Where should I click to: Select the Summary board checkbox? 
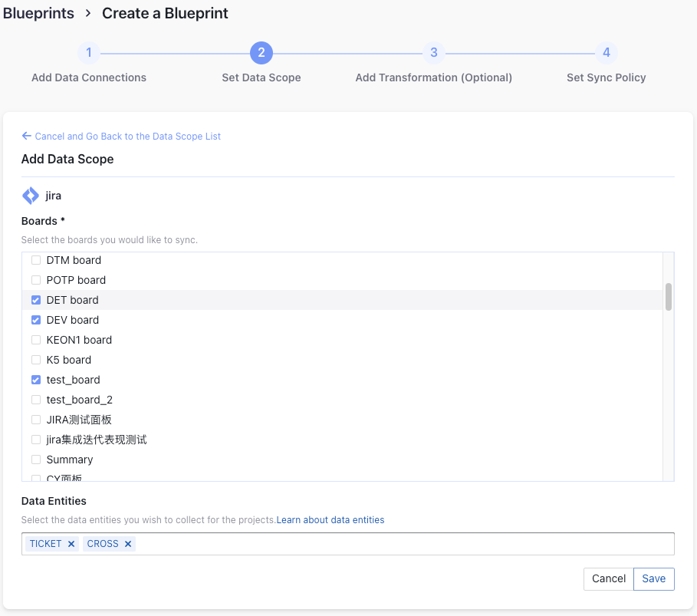coord(36,460)
